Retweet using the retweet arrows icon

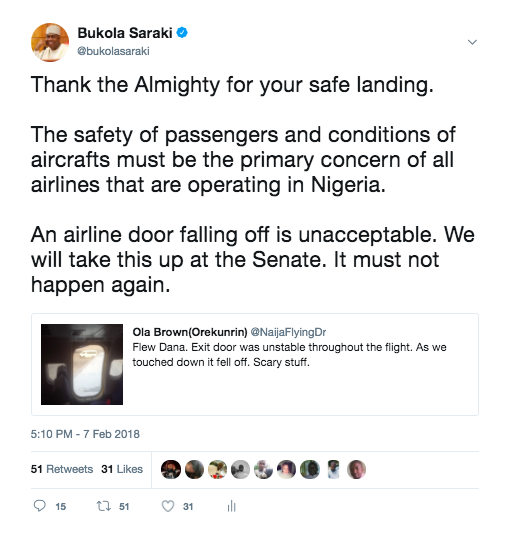(103, 506)
